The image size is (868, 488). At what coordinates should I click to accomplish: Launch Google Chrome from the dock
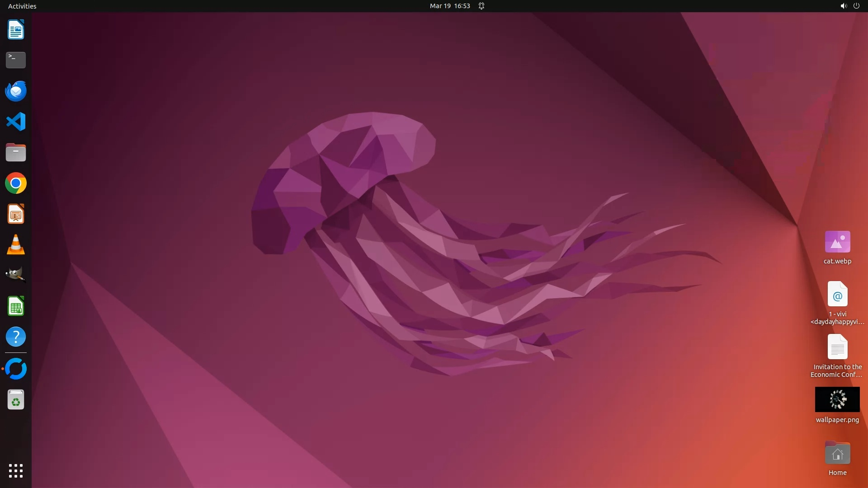tap(16, 183)
